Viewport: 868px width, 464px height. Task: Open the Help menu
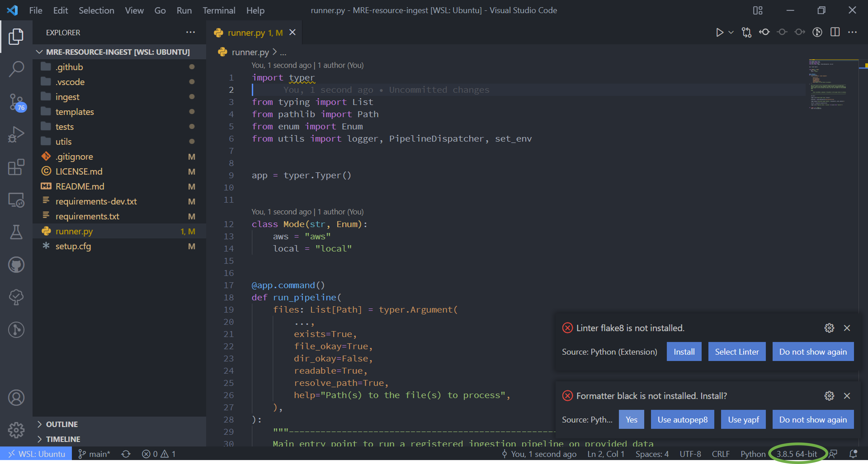(255, 10)
